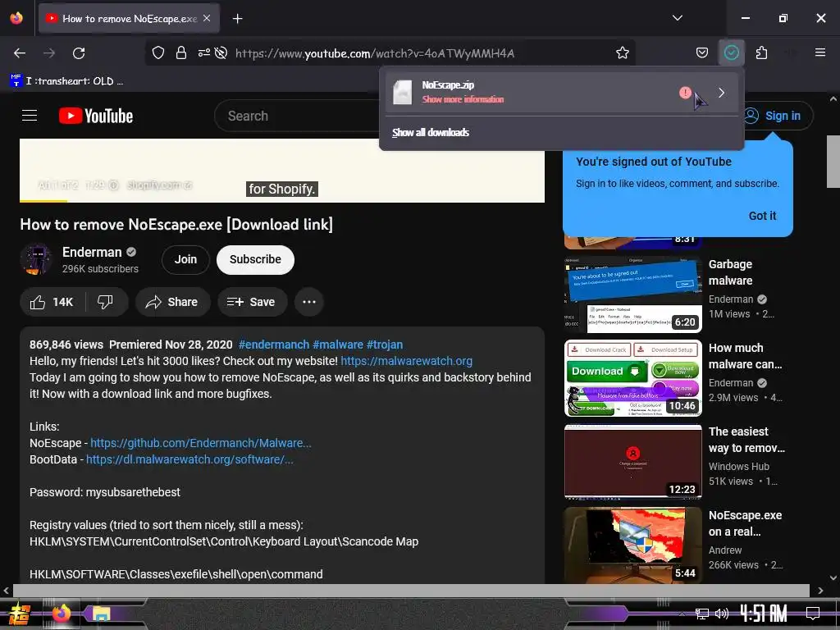Click the horizontal scrollbar left arrow
Screen dimensions: 840x630
pyautogui.click(x=6, y=591)
